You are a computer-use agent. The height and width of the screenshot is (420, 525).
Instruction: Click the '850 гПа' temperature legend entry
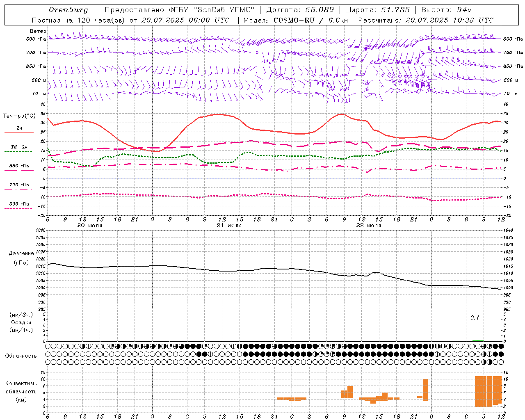click(x=19, y=166)
